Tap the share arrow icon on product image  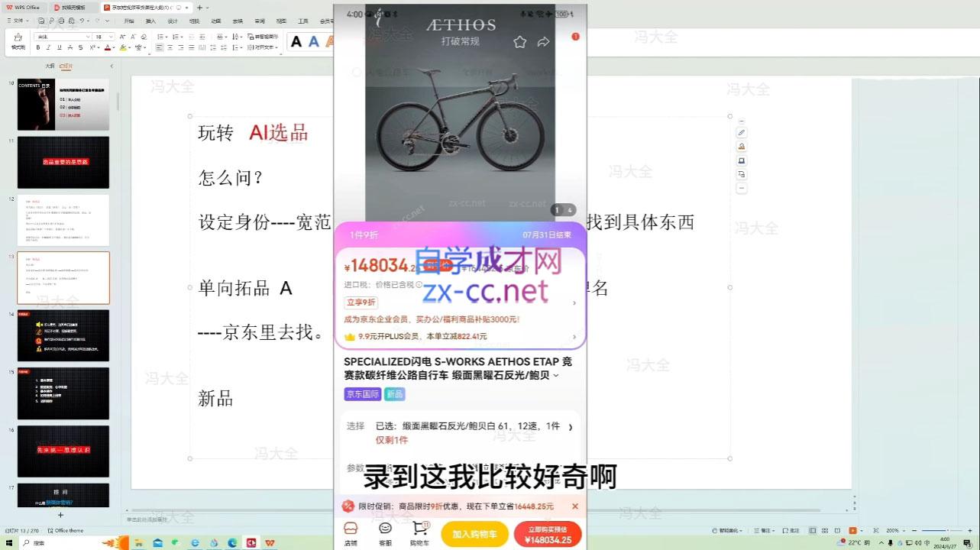543,42
